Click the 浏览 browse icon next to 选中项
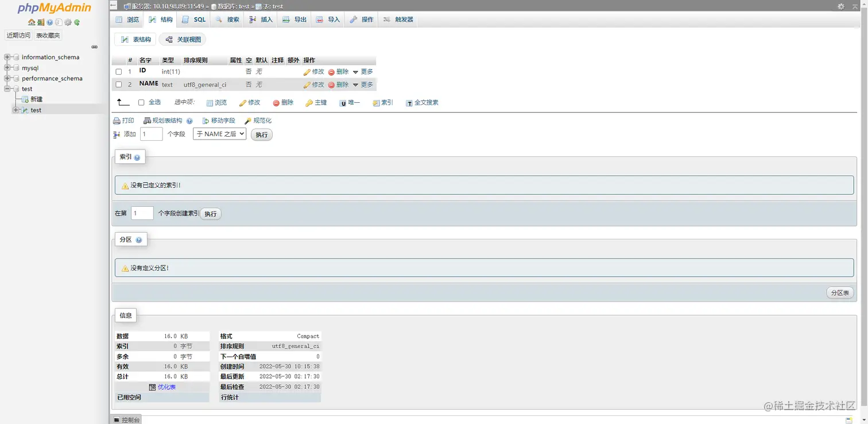868x424 pixels. [x=210, y=103]
